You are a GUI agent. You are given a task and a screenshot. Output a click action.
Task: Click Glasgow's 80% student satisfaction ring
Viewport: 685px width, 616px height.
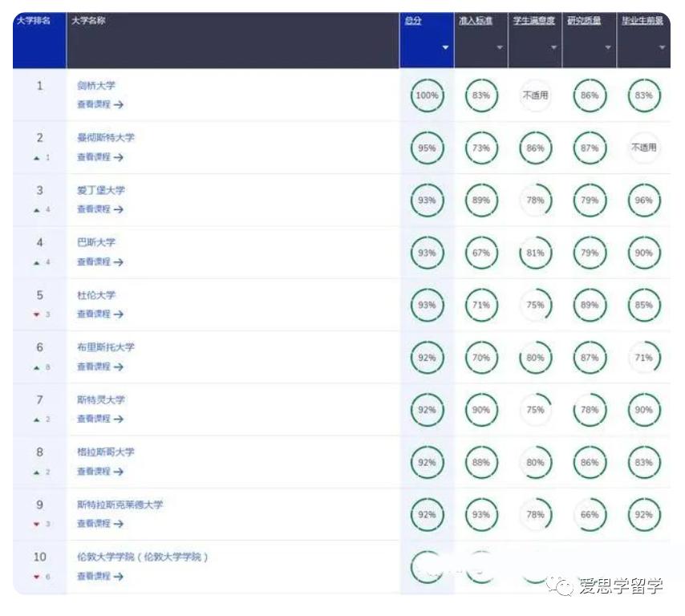click(535, 462)
